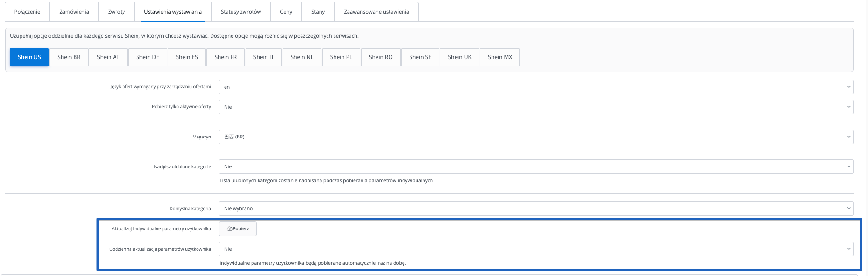
Task: Open the Codzienna aktualizacja parametrów dropdown
Action: [x=535, y=249]
